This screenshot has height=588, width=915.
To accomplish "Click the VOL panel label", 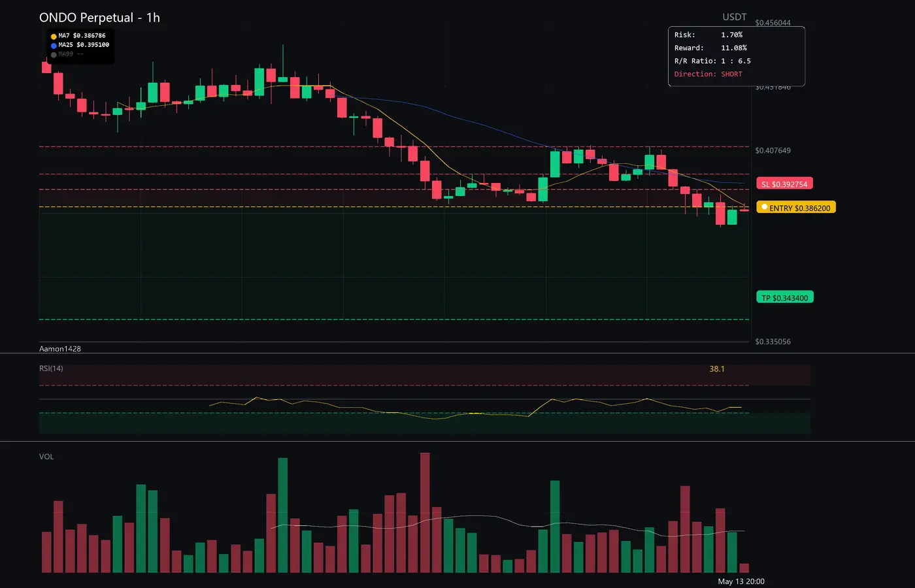I will coord(46,457).
